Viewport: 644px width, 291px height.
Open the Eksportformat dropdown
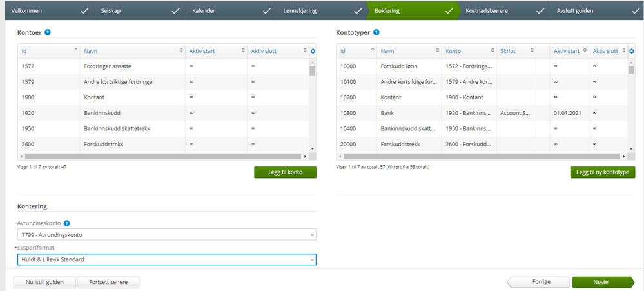click(167, 259)
